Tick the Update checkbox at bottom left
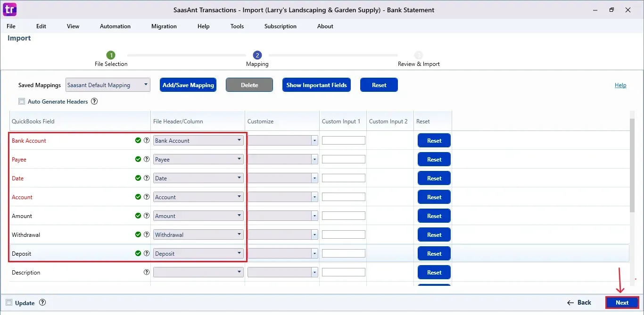The image size is (644, 315). coord(9,303)
